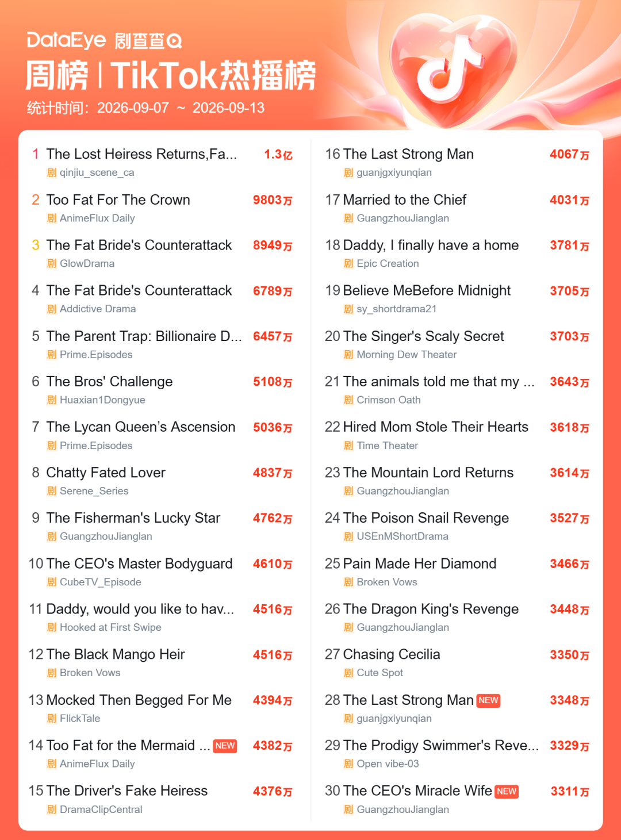This screenshot has width=621, height=840.
Task: Open The Lost Heiress Returns entry
Action: (141, 154)
